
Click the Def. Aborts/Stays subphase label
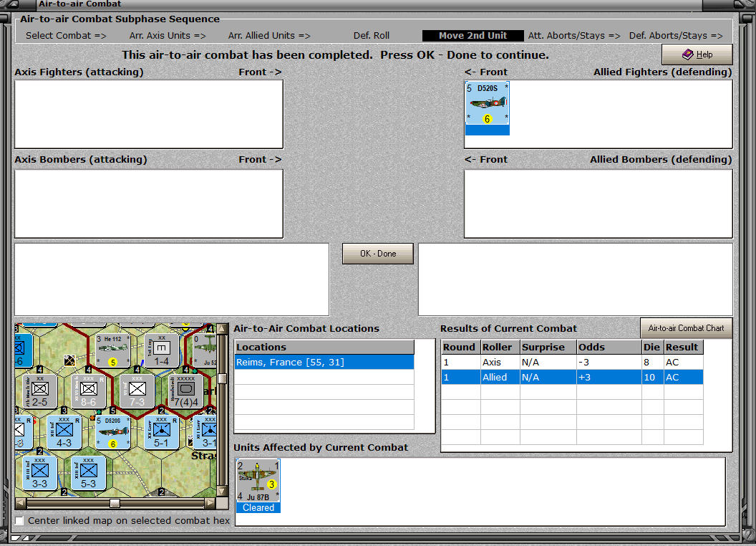676,36
